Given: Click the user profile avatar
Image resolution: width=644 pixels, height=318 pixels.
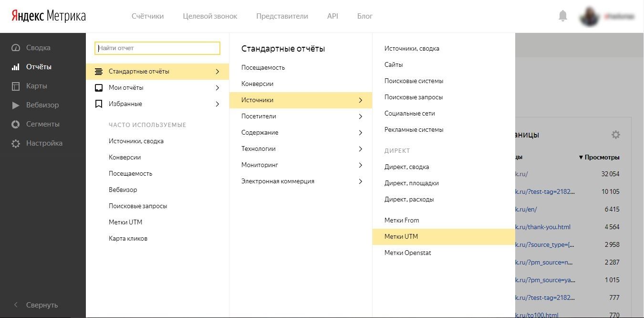Looking at the screenshot, I should (x=590, y=16).
